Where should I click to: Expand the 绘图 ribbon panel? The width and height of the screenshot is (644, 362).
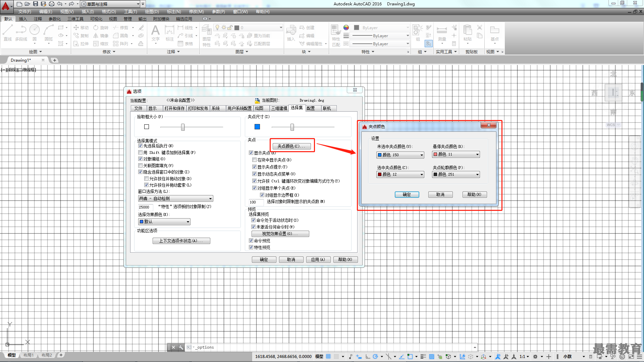35,52
